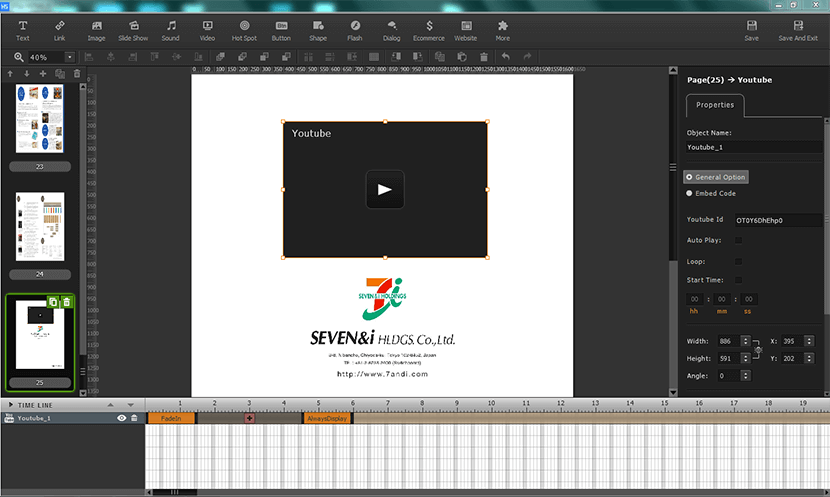Click the plus marker on the Youtube_1 timeline track
Viewport: 830px width, 497px height.
tap(249, 418)
